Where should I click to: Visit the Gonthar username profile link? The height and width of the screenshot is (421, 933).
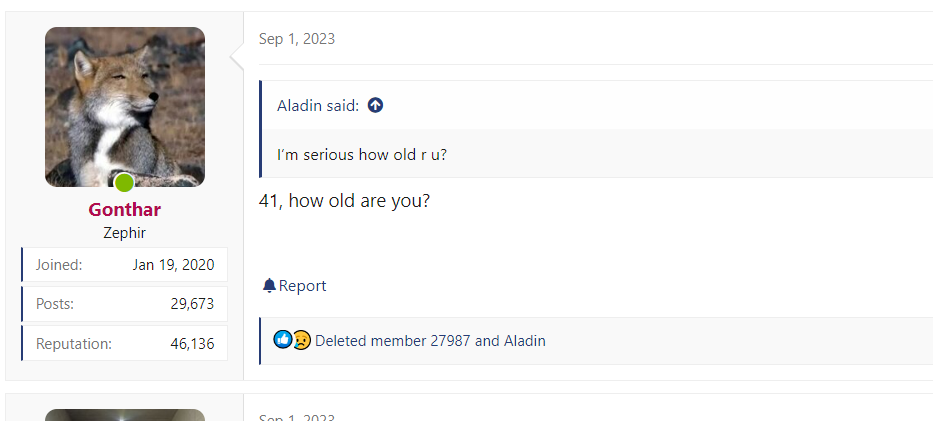[x=124, y=209]
